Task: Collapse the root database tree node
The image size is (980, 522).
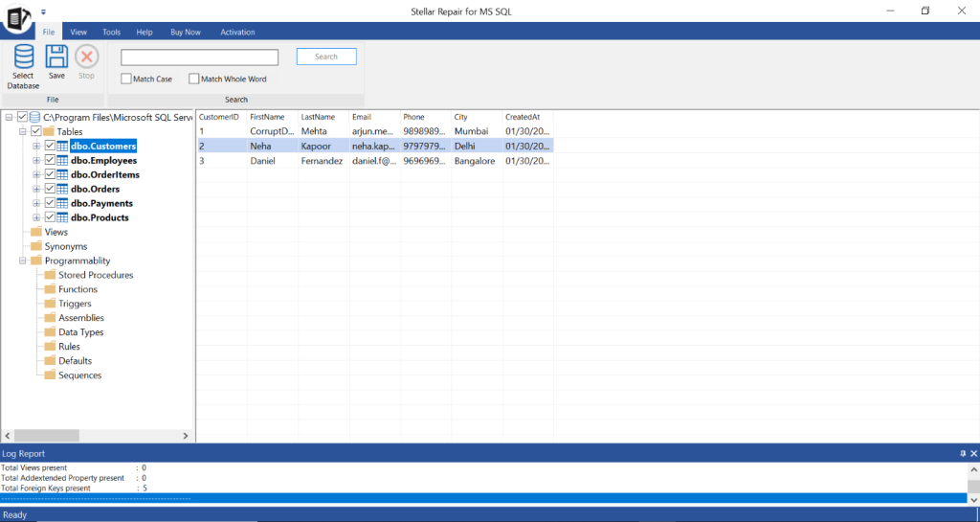Action: 9,117
